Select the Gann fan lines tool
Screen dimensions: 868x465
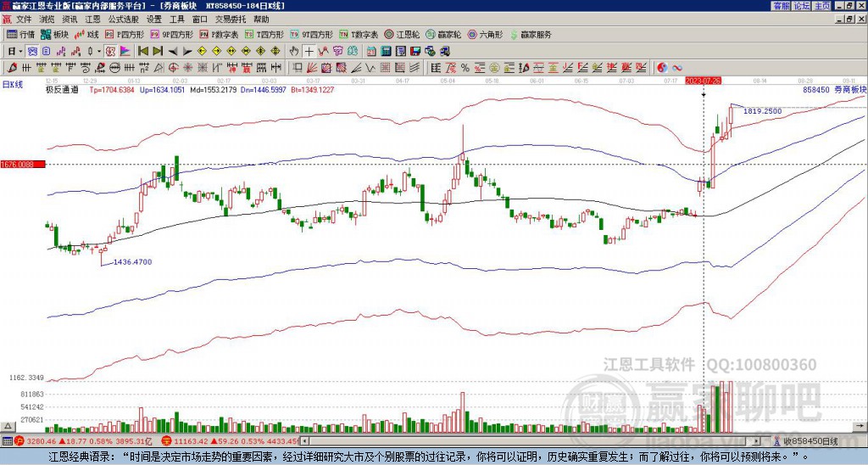coord(312,68)
